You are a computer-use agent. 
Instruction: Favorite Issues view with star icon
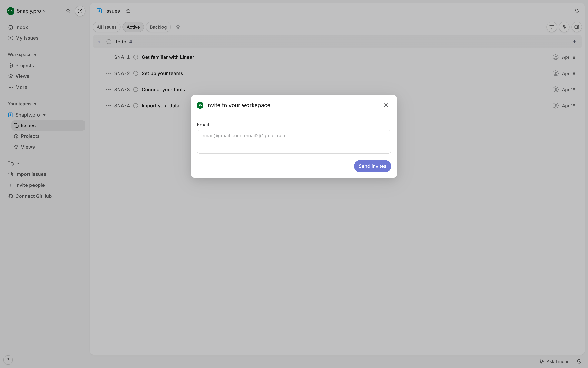[x=128, y=11]
